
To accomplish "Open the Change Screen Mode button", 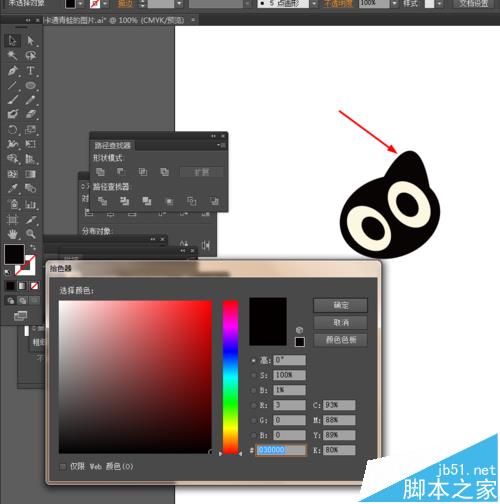I will [x=20, y=316].
